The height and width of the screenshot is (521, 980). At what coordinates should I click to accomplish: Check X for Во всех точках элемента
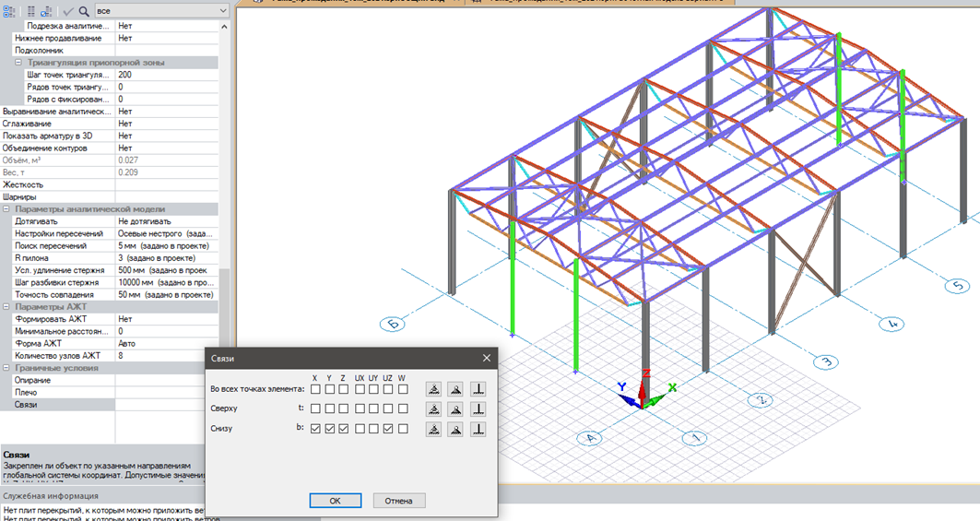coord(315,389)
